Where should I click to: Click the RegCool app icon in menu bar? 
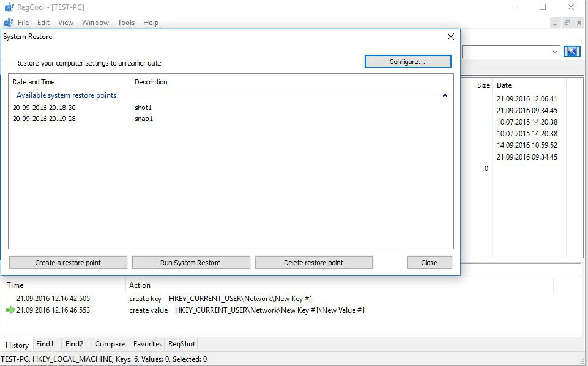coord(9,23)
